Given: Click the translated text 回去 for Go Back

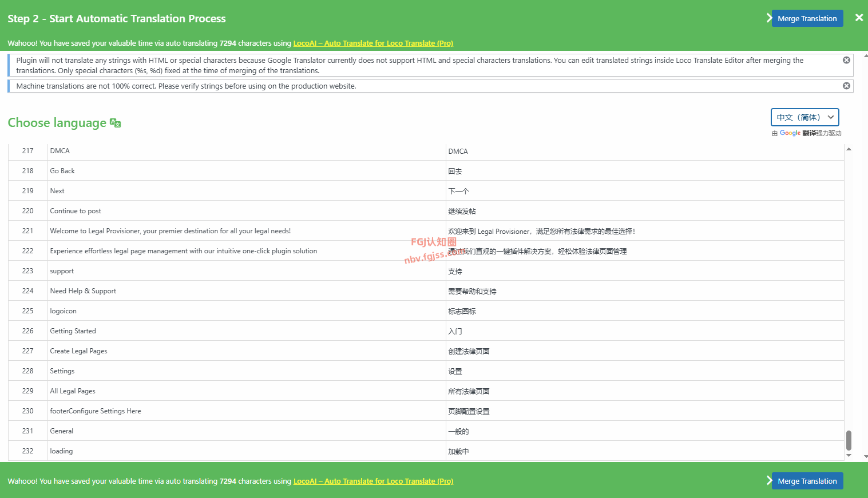Looking at the screenshot, I should click(455, 170).
